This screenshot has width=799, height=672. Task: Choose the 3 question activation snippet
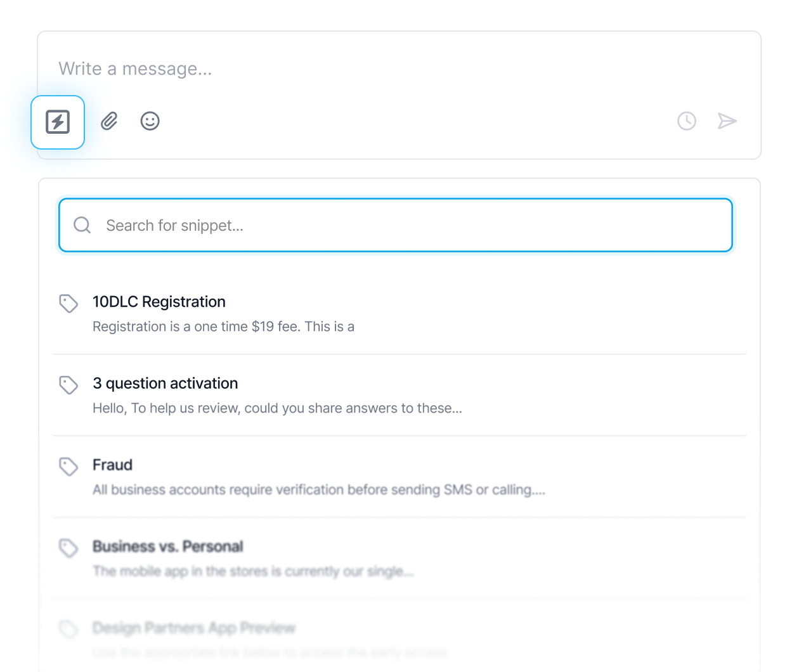point(165,384)
